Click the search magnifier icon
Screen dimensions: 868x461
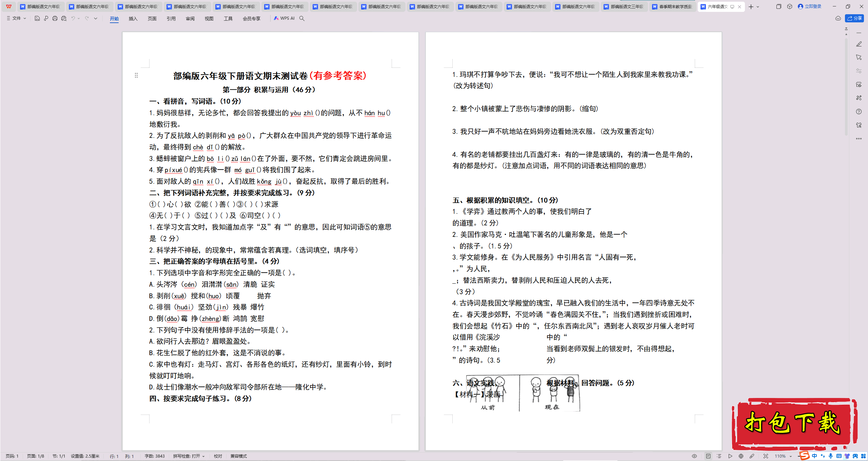302,18
